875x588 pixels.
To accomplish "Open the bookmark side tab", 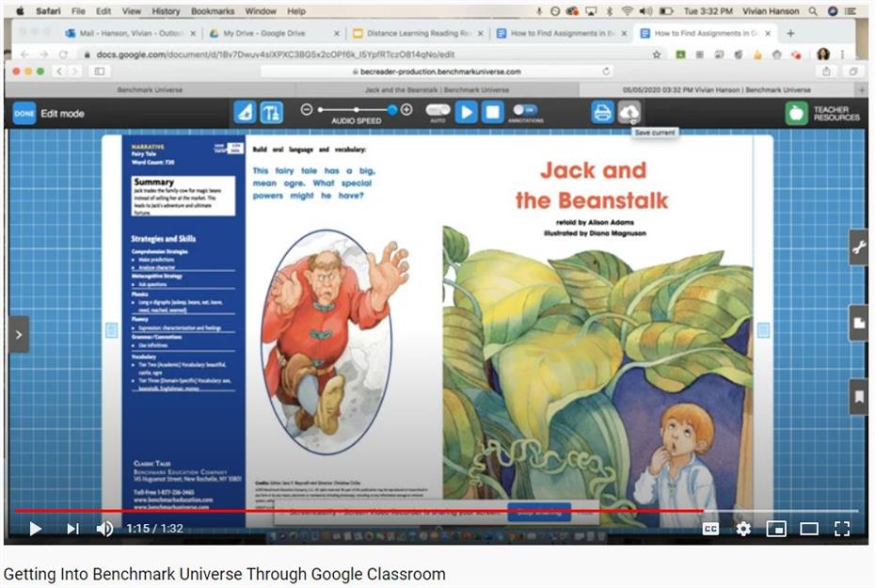I will [x=859, y=397].
